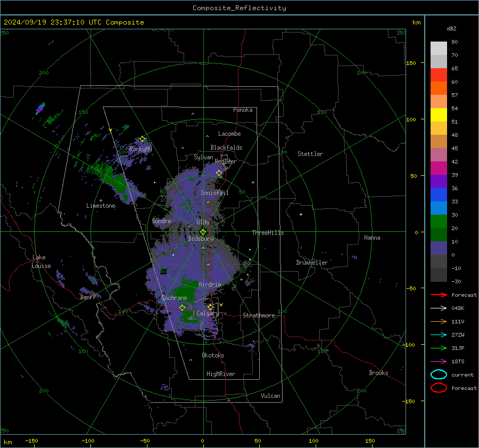Click the cyan current ellipse icon
The height and width of the screenshot is (448, 479).
click(439, 374)
